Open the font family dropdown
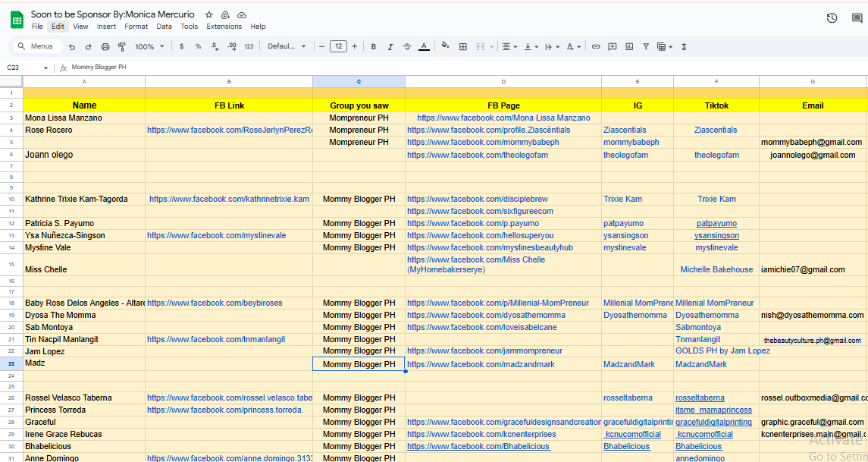The width and height of the screenshot is (868, 462). 287,46
